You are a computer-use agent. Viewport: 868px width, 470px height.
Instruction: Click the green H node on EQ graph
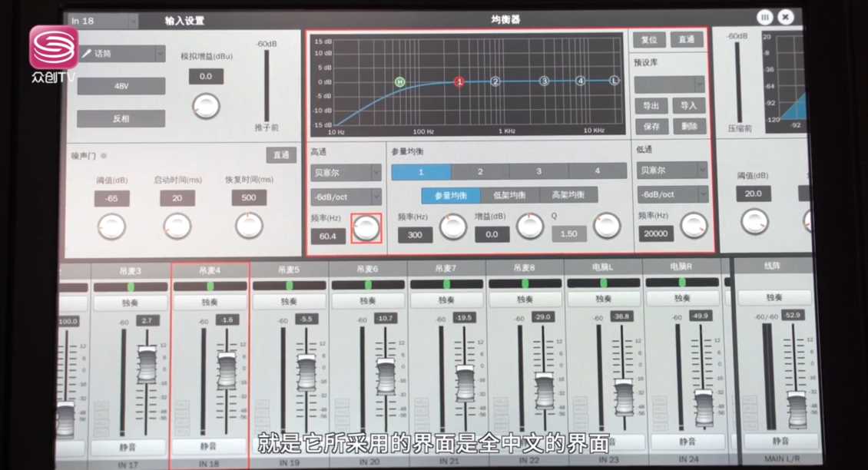pos(399,81)
